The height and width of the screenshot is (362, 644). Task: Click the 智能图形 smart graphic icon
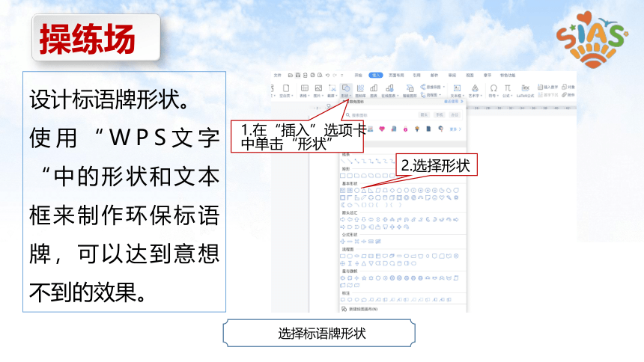coord(410,88)
